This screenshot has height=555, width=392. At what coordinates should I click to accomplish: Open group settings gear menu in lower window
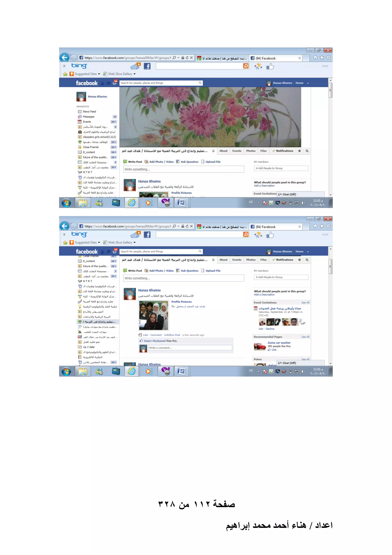[300, 260]
